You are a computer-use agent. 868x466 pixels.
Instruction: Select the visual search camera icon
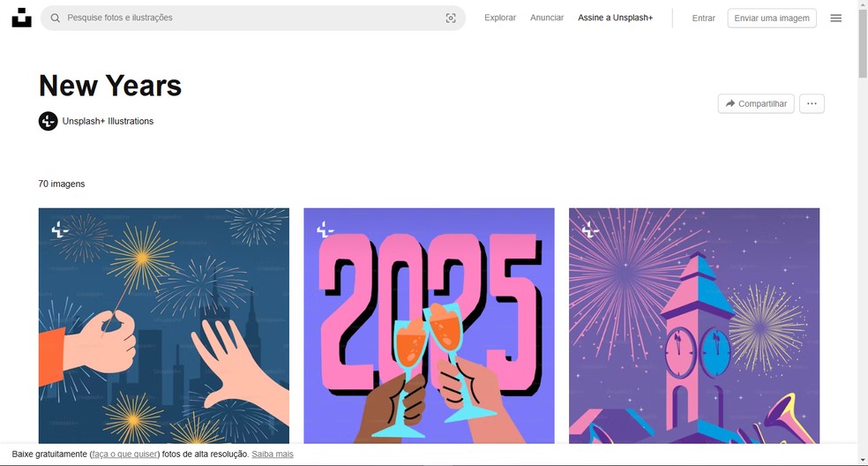[451, 18]
